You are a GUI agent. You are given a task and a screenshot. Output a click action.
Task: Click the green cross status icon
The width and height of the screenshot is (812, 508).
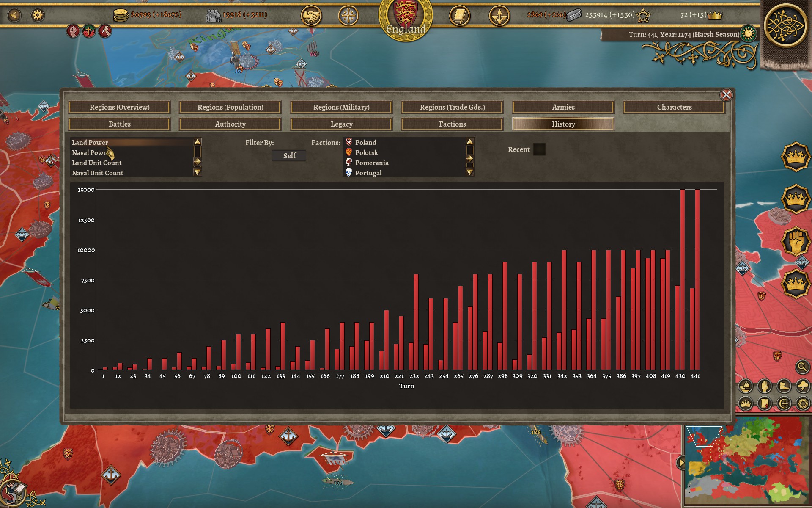89,31
